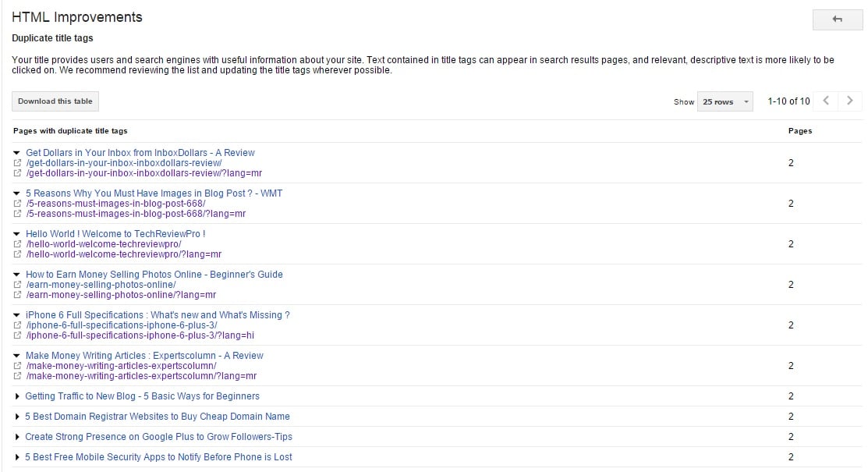Open external link icon for /hello-world-welcome-techreviewpro/
The width and height of the screenshot is (868, 472).
click(x=17, y=243)
